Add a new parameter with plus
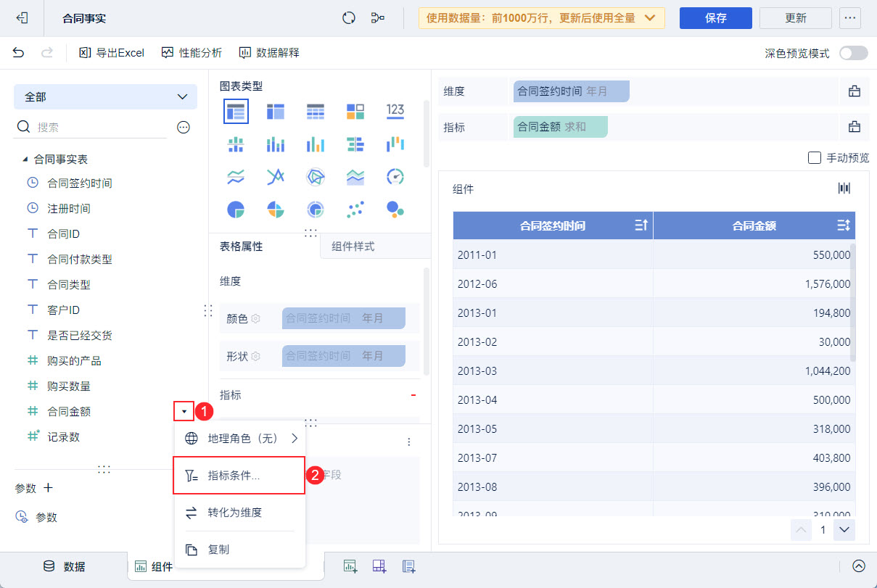Image resolution: width=877 pixels, height=588 pixels. [49, 488]
